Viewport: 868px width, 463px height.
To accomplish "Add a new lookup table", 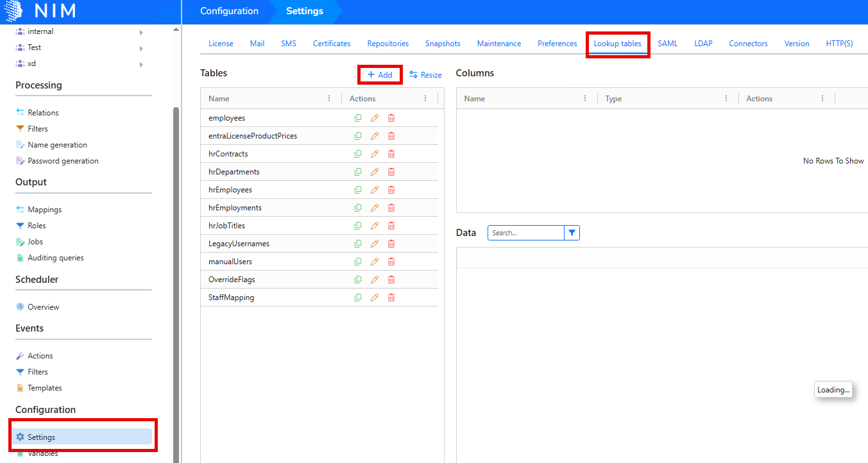I will tap(380, 75).
